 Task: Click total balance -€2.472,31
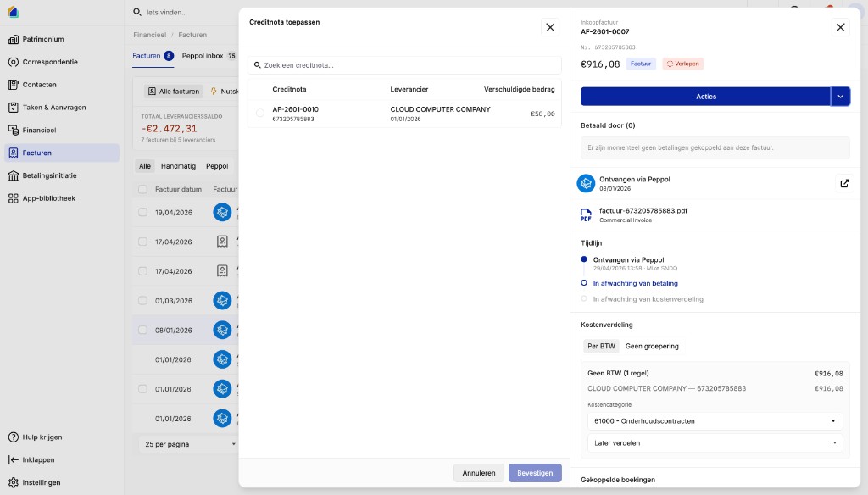(x=169, y=129)
